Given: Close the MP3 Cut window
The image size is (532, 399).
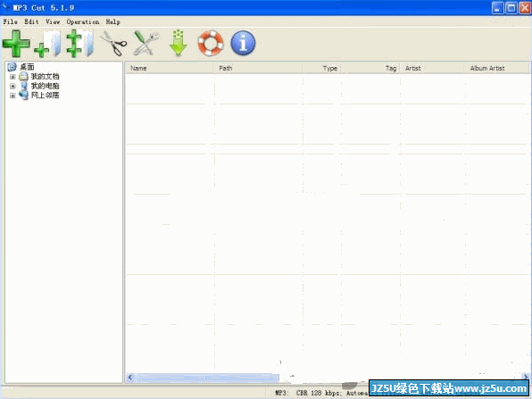Looking at the screenshot, I should (x=525, y=8).
